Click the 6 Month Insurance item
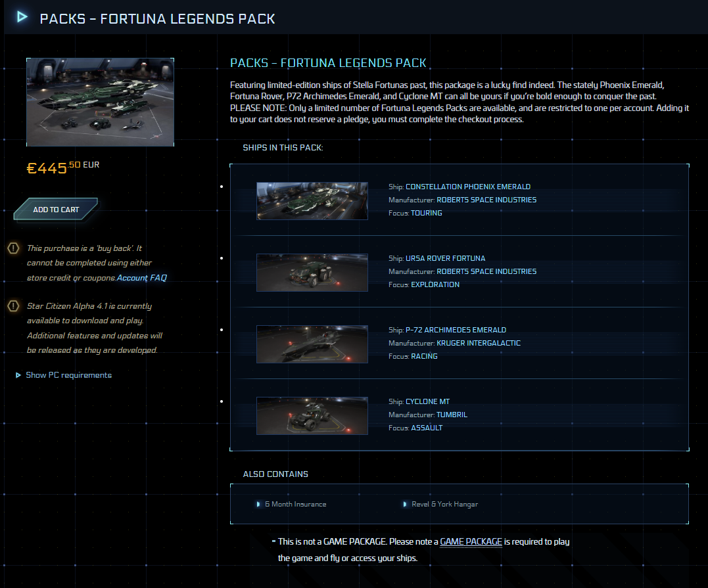Screen dimensions: 708x588 (x=295, y=505)
